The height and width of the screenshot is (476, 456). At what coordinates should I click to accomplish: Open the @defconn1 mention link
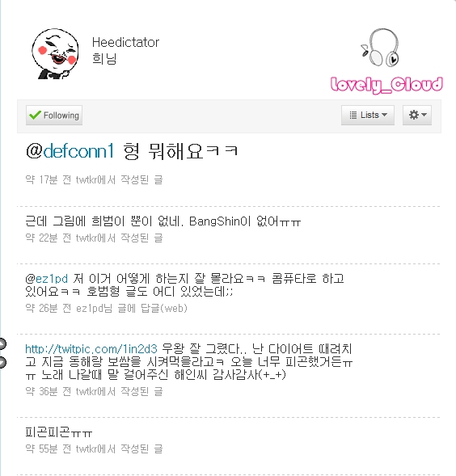pos(70,151)
